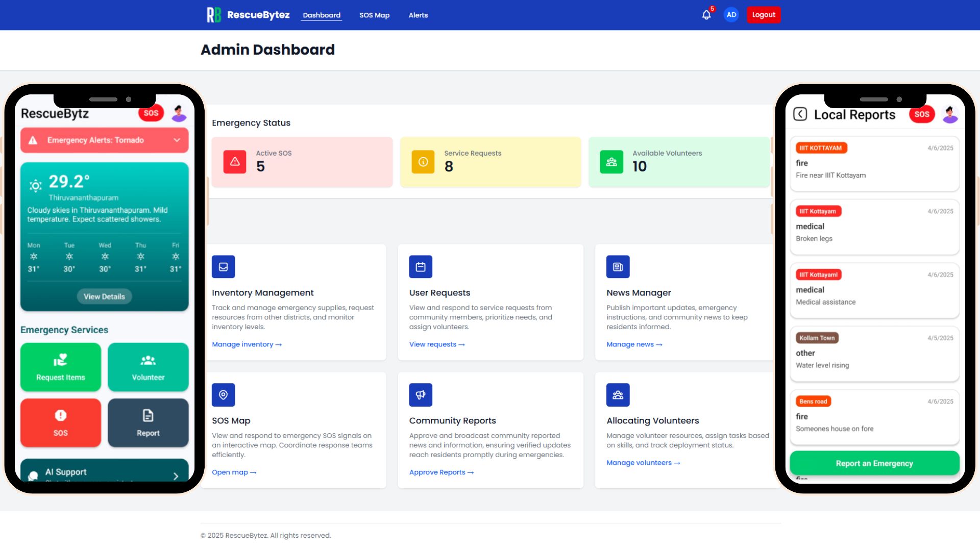Click the back arrow on Local Reports screen
The height and width of the screenshot is (551, 980).
coord(800,114)
